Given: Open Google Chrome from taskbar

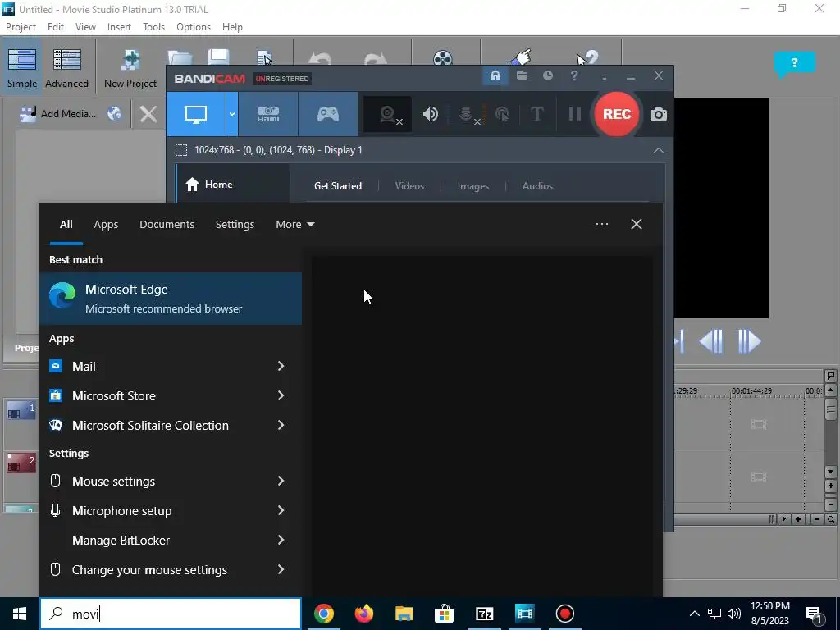Looking at the screenshot, I should tap(323, 614).
